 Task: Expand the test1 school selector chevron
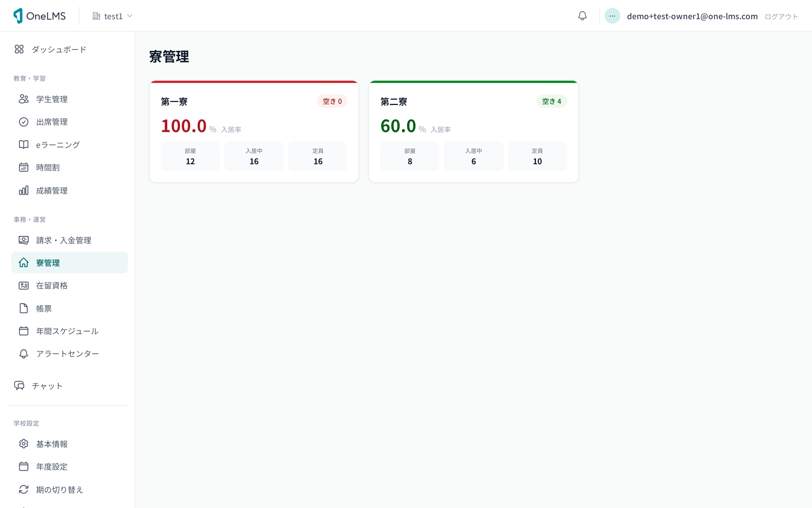(130, 16)
